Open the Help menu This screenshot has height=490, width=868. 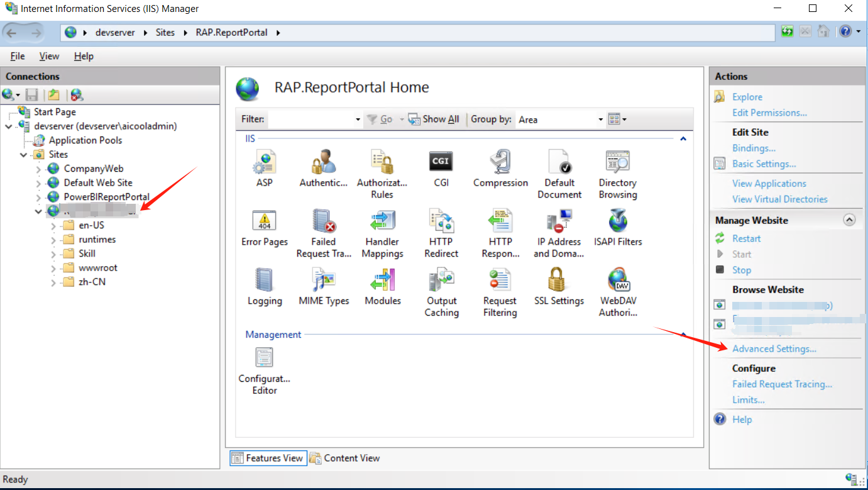(84, 56)
